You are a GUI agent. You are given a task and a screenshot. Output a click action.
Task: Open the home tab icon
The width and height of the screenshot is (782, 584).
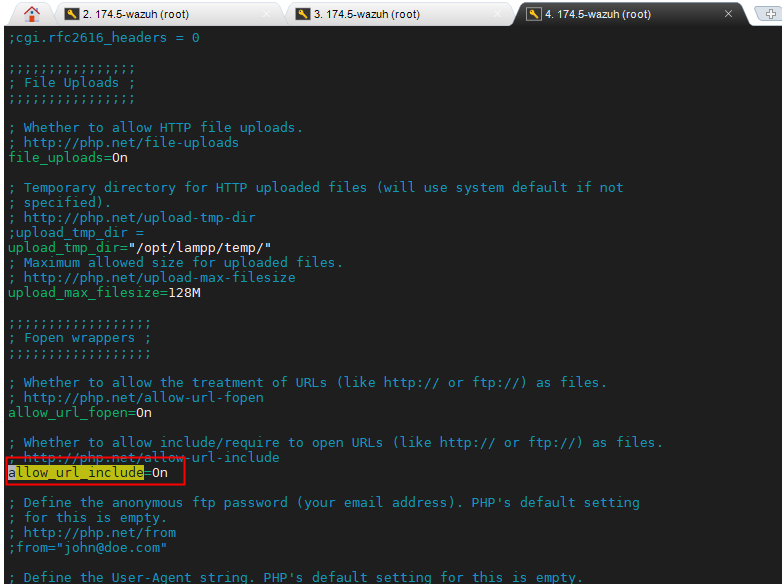tap(32, 14)
